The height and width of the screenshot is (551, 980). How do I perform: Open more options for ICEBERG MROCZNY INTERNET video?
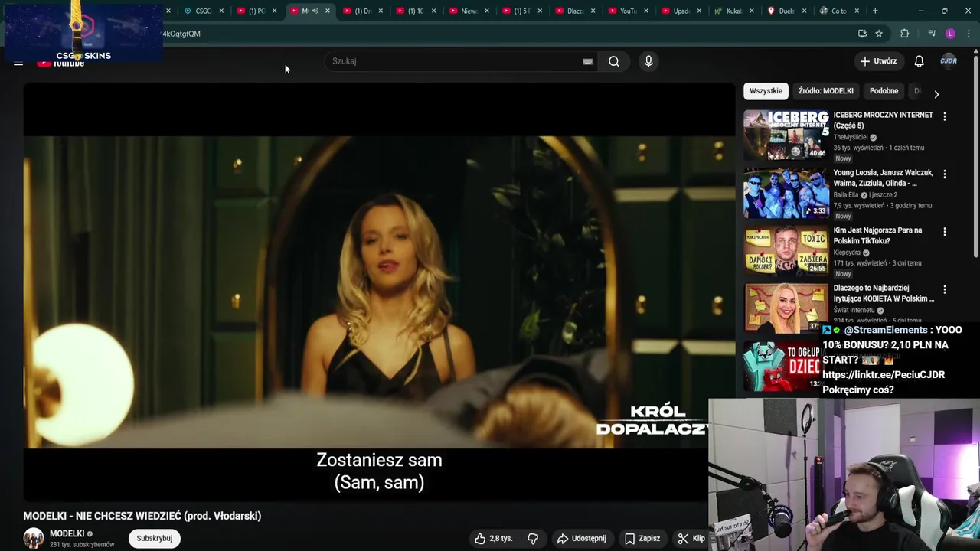point(944,116)
